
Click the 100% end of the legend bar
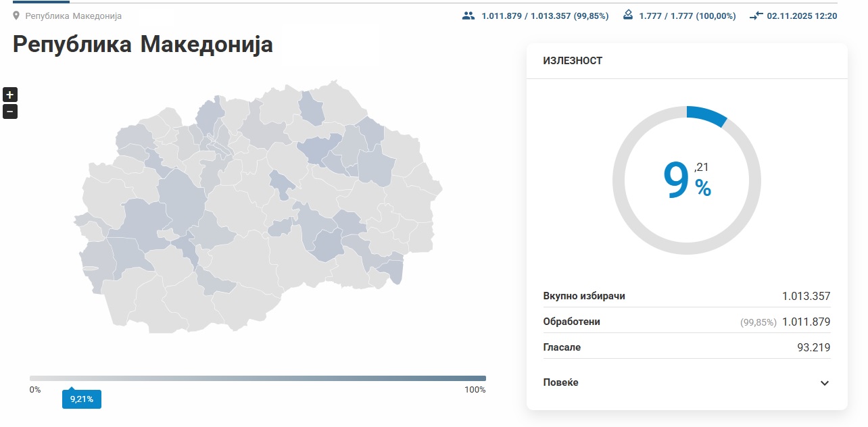475,389
